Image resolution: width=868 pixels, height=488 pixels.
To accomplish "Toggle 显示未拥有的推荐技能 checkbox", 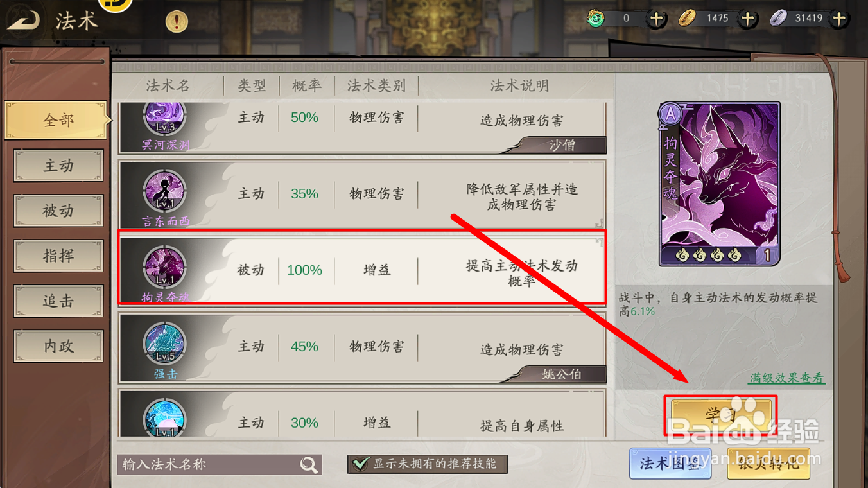I will (x=361, y=464).
